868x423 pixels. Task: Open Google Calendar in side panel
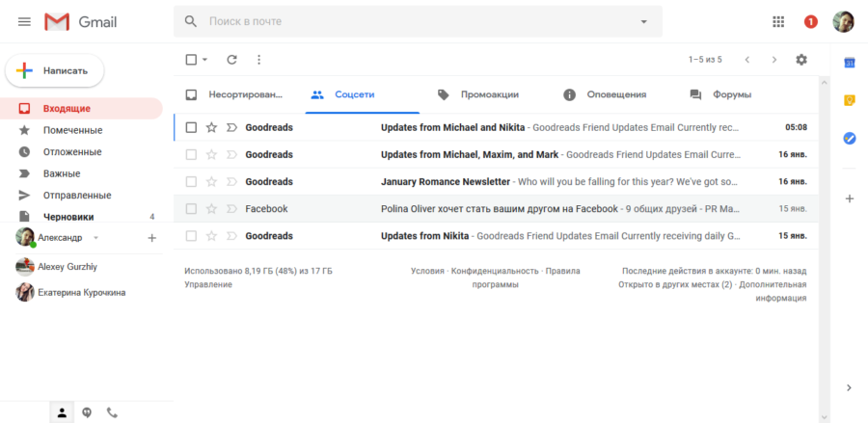[x=850, y=63]
